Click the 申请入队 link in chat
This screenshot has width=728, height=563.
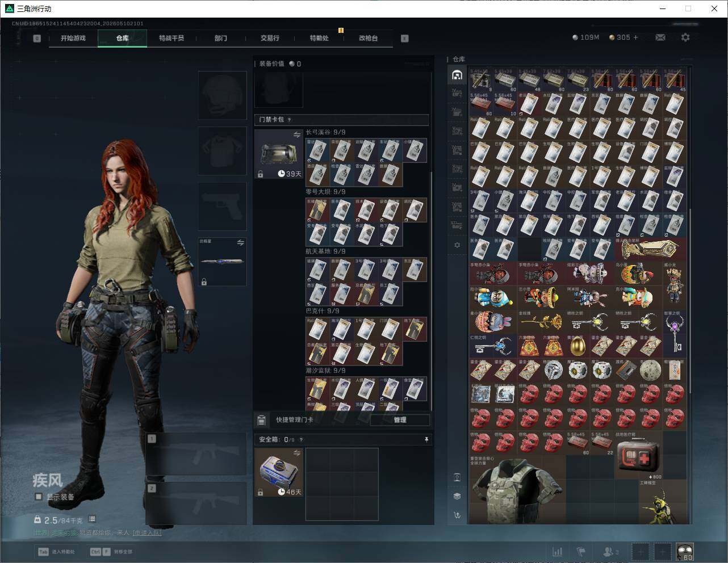click(147, 533)
